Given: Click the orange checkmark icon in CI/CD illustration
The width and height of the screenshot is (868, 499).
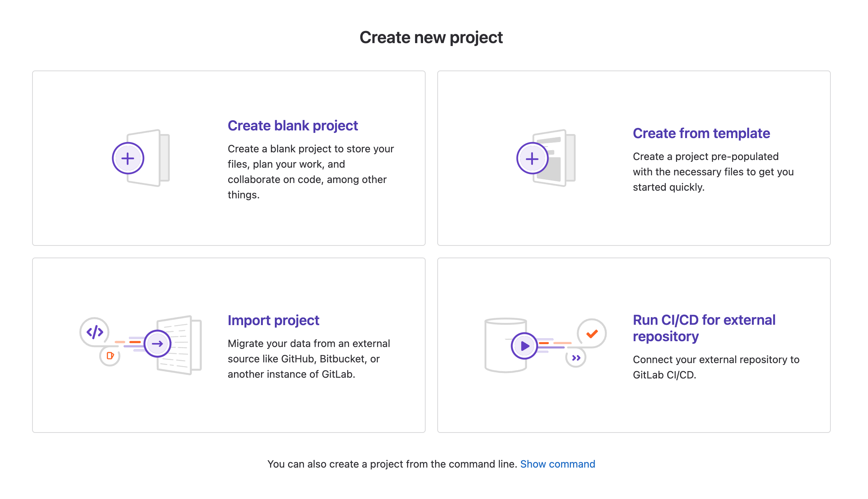Looking at the screenshot, I should point(591,334).
